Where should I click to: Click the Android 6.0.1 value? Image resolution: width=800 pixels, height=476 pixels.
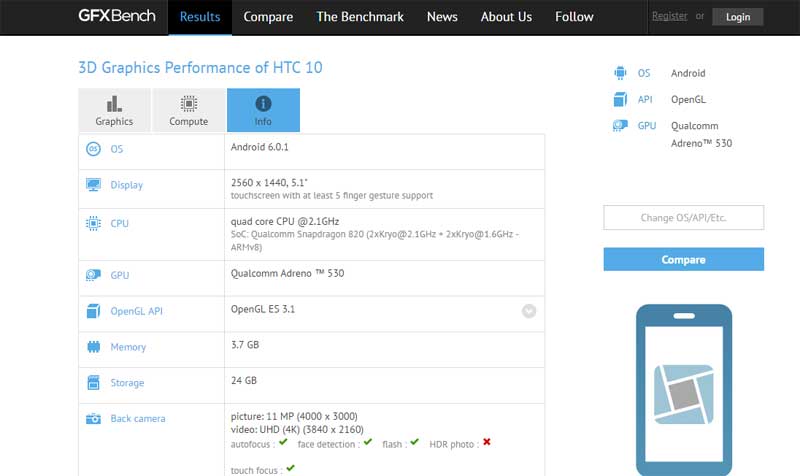[x=260, y=147]
